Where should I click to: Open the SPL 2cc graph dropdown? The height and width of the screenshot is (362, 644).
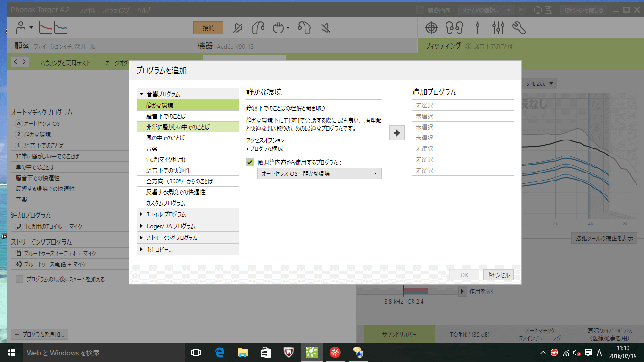pyautogui.click(x=540, y=83)
